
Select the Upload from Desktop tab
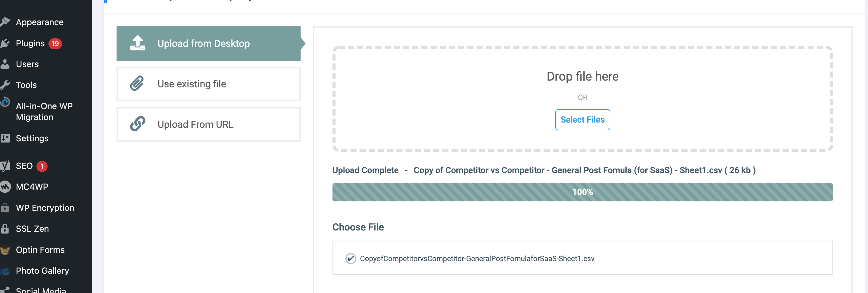tap(209, 44)
